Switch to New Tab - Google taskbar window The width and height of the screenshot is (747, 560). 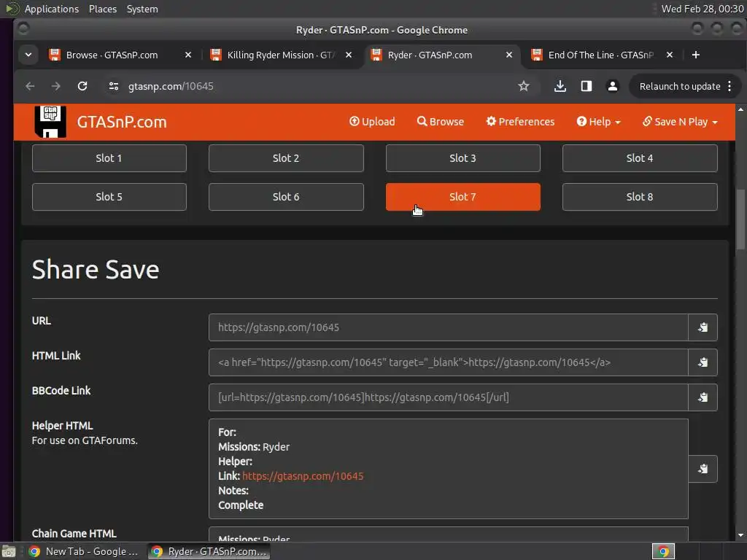[x=84, y=551]
